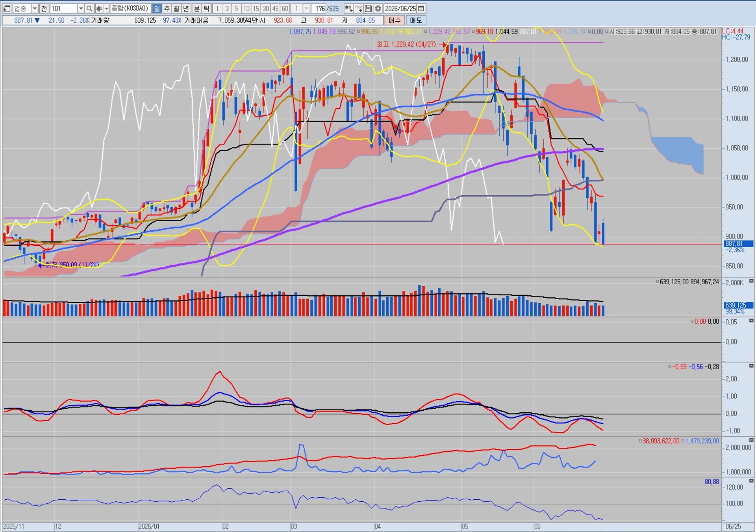Click the blue 887.81 current price tag
This screenshot has width=756, height=532.
coord(738,244)
